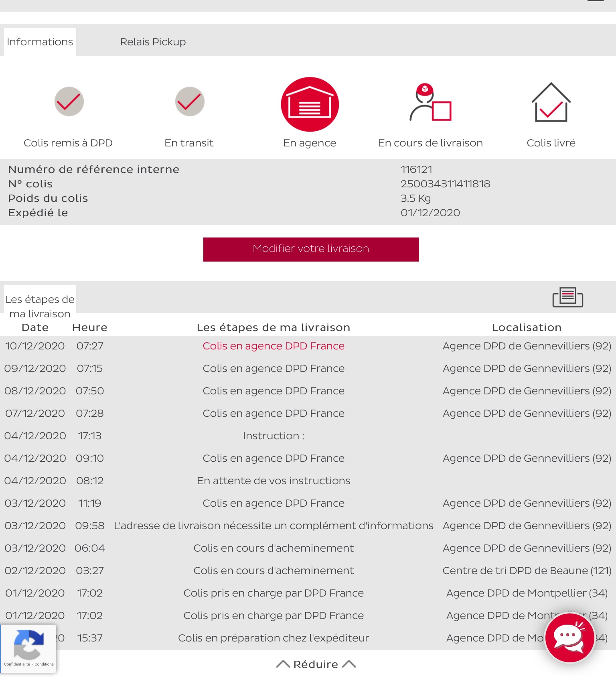Open the red live chat bubble
This screenshot has height=684, width=616.
pyautogui.click(x=569, y=637)
